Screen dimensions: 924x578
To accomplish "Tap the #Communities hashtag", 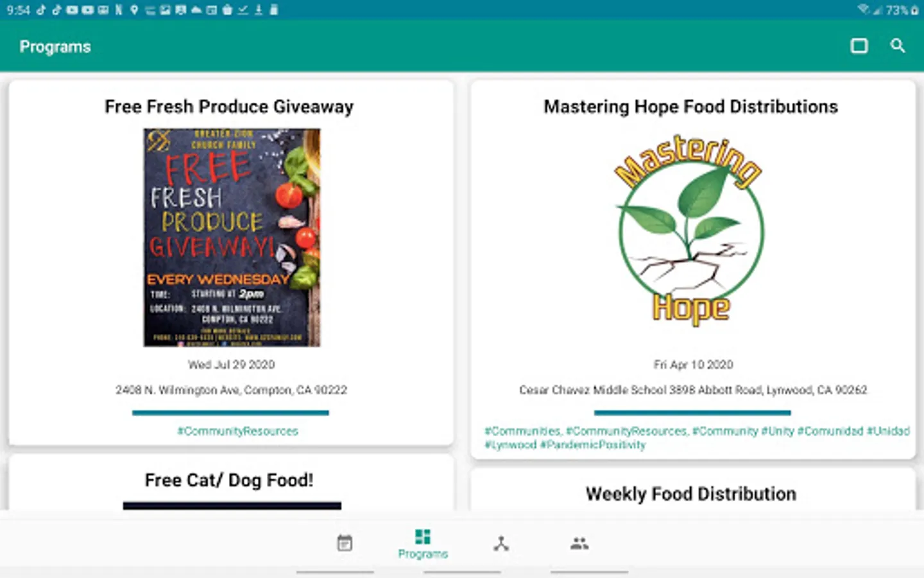I will pos(523,431).
